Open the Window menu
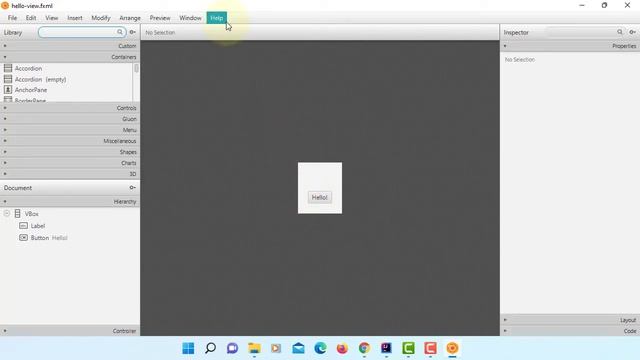Viewport: 640px width, 360px height. click(x=190, y=18)
